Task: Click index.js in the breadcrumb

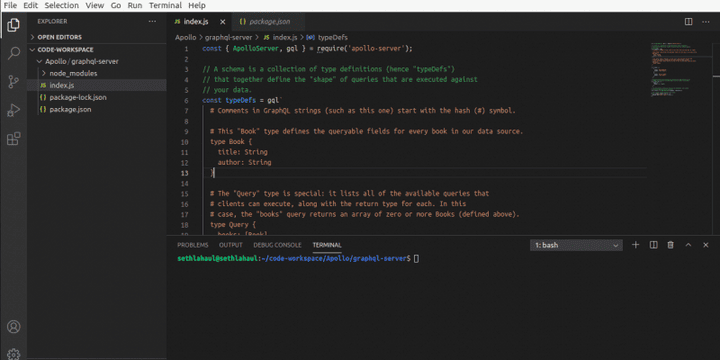Action: [285, 38]
